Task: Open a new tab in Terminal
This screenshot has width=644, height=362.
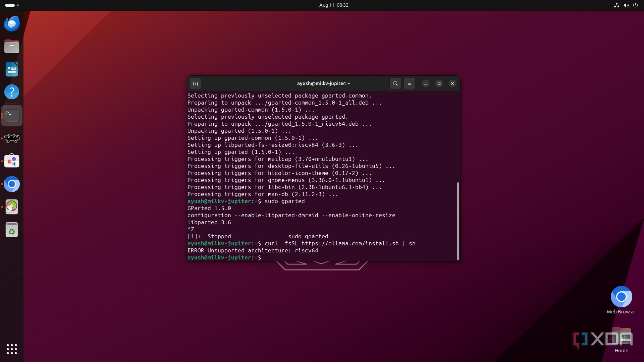Action: [195, 83]
